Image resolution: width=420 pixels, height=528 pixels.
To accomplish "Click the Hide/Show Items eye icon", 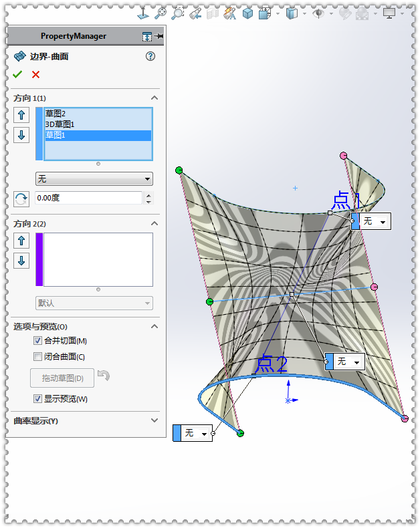I will 319,13.
